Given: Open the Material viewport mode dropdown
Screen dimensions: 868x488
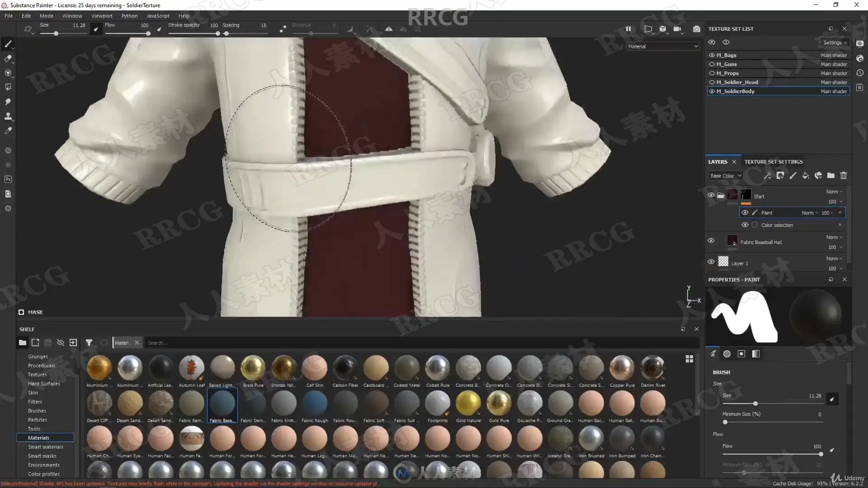Looking at the screenshot, I should pyautogui.click(x=662, y=47).
